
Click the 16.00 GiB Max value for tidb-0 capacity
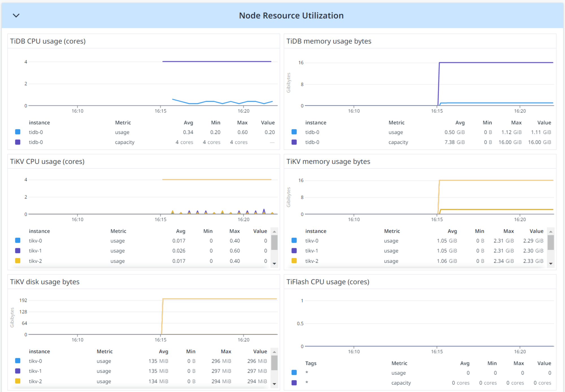tap(510, 142)
